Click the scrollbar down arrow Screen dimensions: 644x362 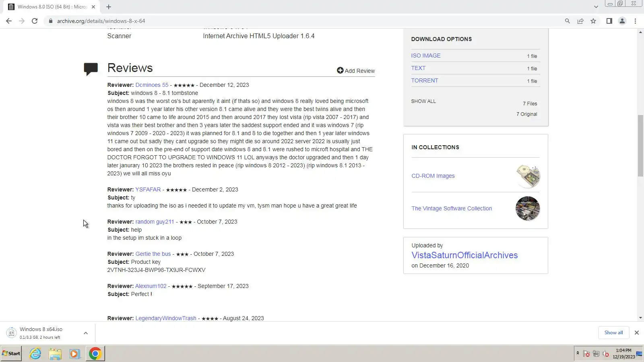(640, 318)
